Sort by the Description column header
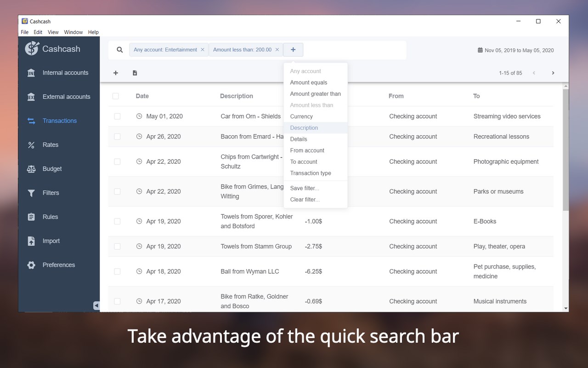Viewport: 588px width, 368px height. pos(237,96)
